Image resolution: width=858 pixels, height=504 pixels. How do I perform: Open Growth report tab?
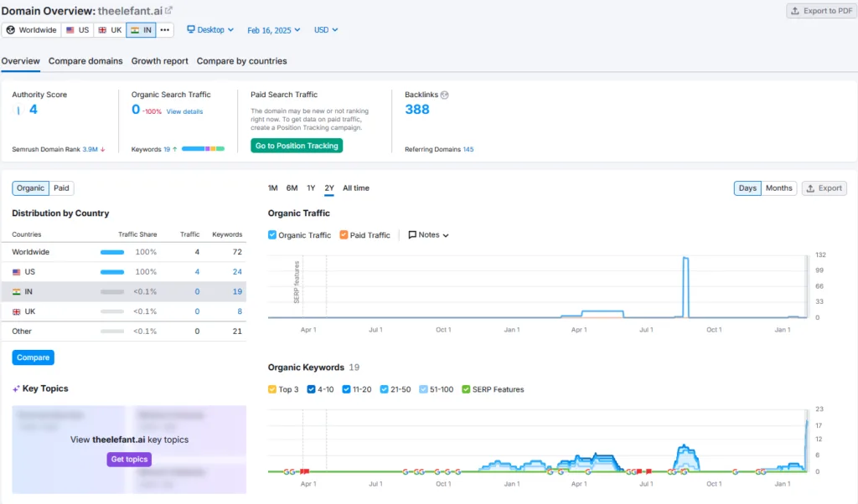point(160,61)
